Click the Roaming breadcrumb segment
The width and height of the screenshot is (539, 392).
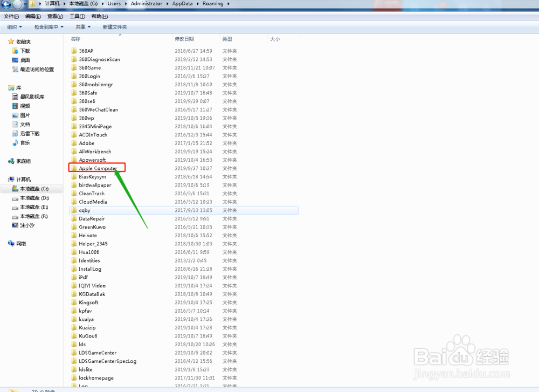[x=213, y=3]
